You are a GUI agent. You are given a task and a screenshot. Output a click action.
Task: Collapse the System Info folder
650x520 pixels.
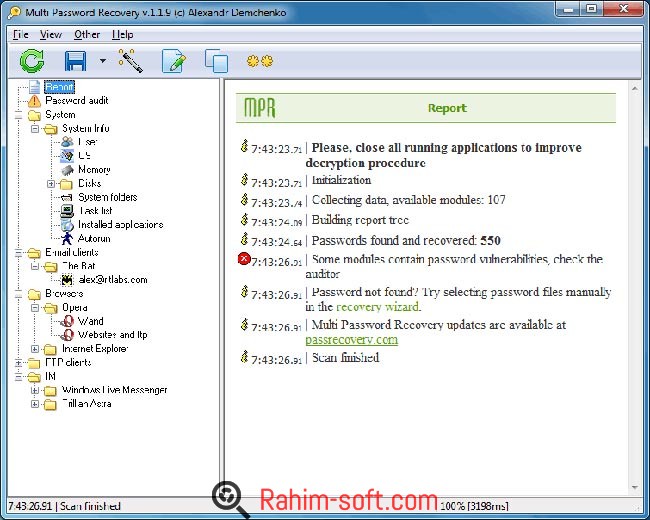35,129
